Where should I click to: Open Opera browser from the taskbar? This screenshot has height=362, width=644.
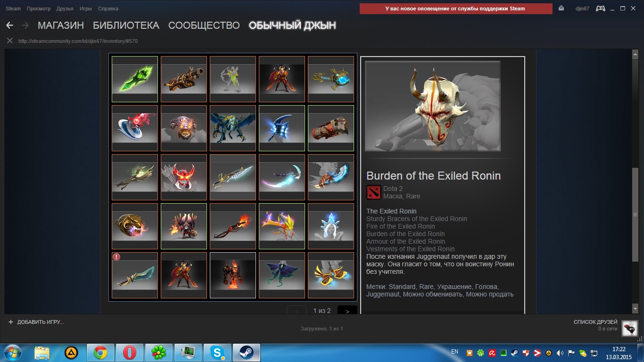[130, 353]
